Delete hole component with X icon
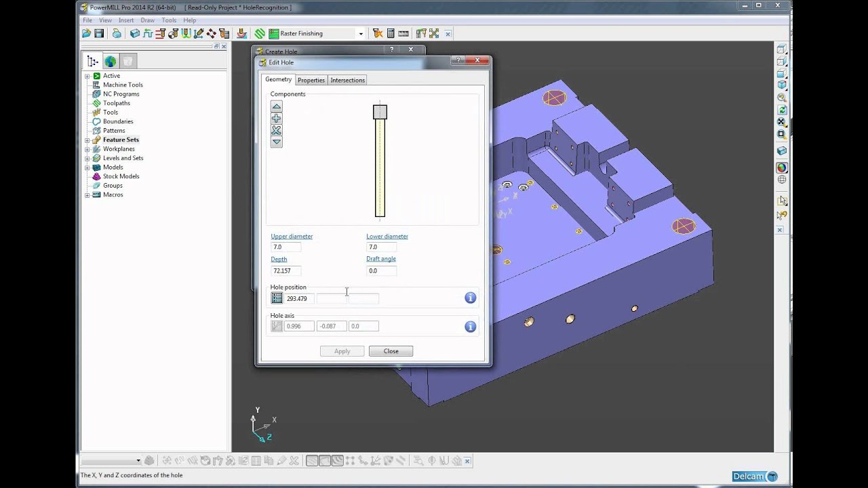The height and width of the screenshot is (488, 868). (x=276, y=130)
